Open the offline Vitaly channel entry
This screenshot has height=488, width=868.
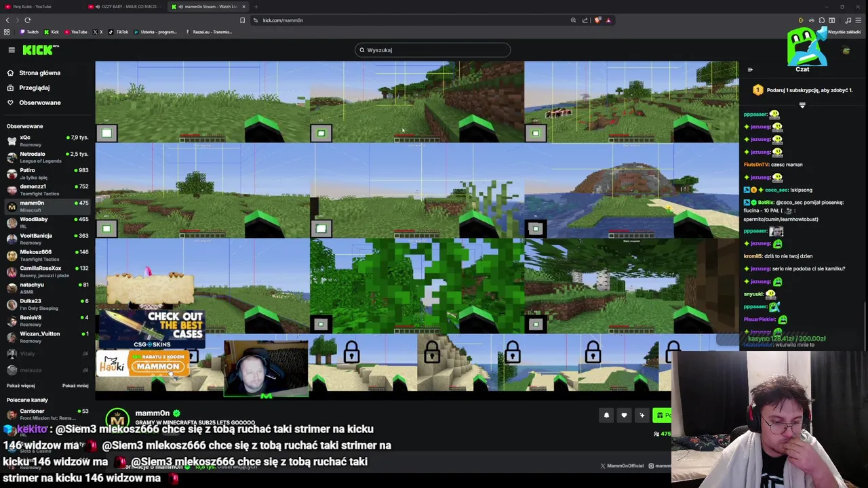click(x=47, y=353)
